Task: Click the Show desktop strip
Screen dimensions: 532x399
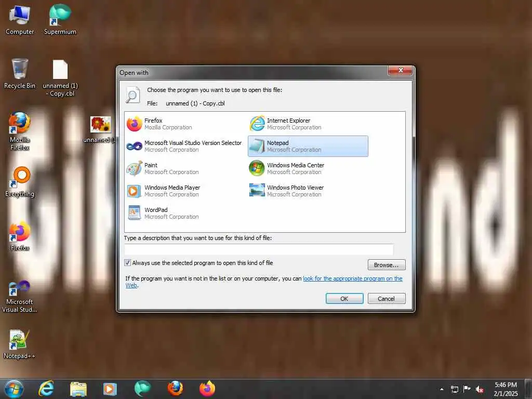Action: click(x=528, y=389)
